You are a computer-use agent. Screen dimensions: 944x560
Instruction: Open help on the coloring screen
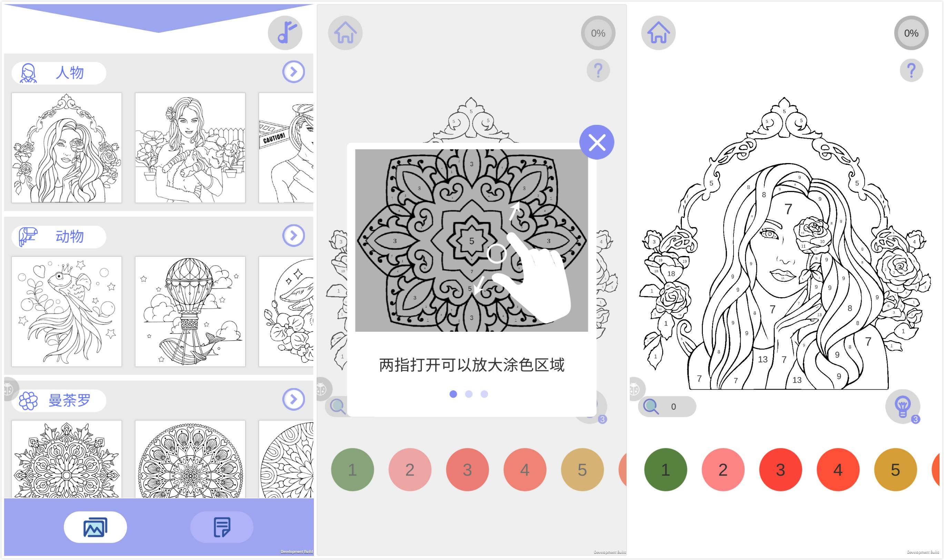tap(911, 70)
